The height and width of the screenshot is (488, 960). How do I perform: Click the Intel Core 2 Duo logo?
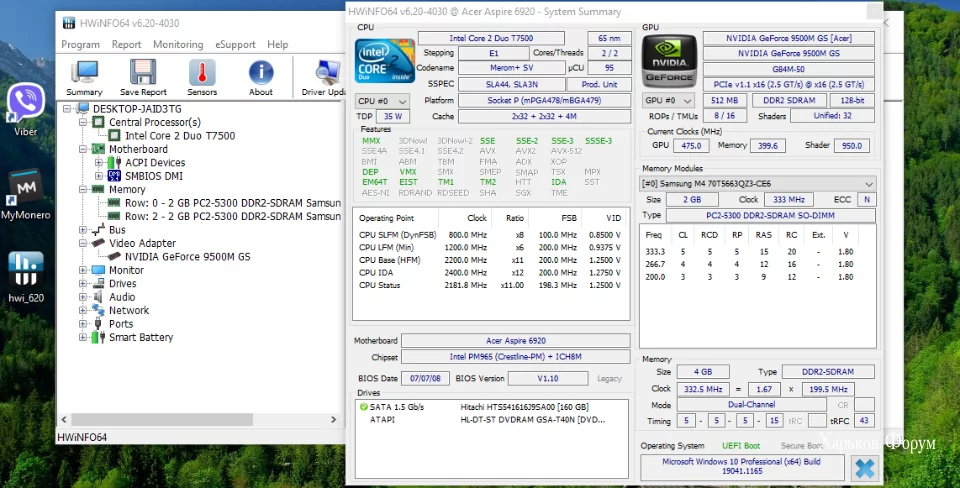tap(385, 60)
